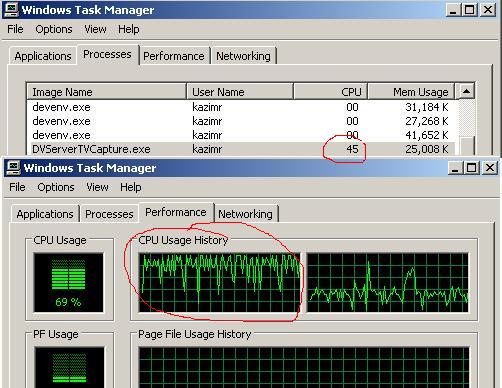The height and width of the screenshot is (388, 502).
Task: Switch to Processes tab in lower window
Action: pos(109,214)
